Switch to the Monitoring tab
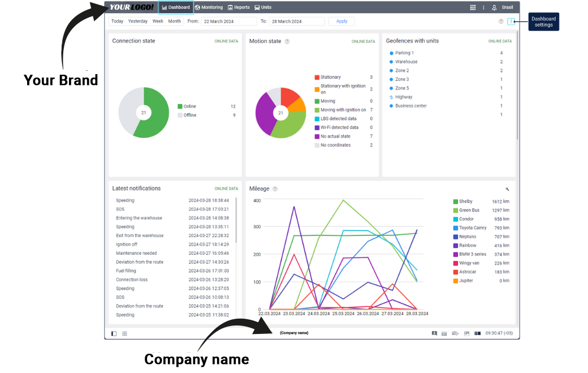 (x=209, y=7)
